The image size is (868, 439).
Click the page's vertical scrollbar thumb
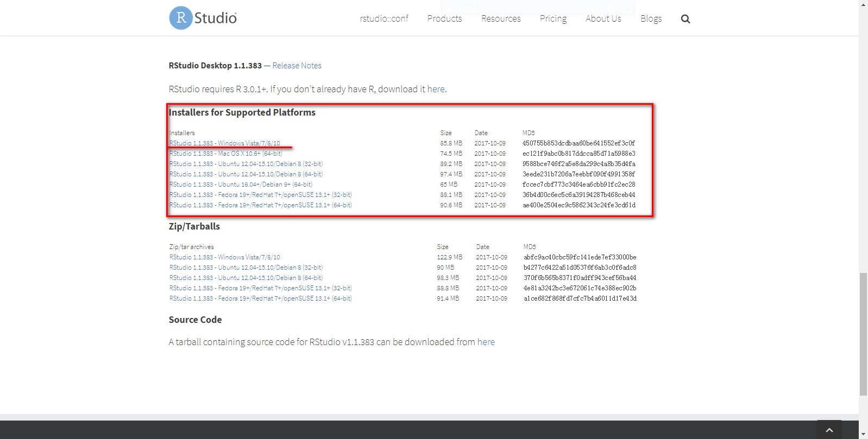point(863,334)
